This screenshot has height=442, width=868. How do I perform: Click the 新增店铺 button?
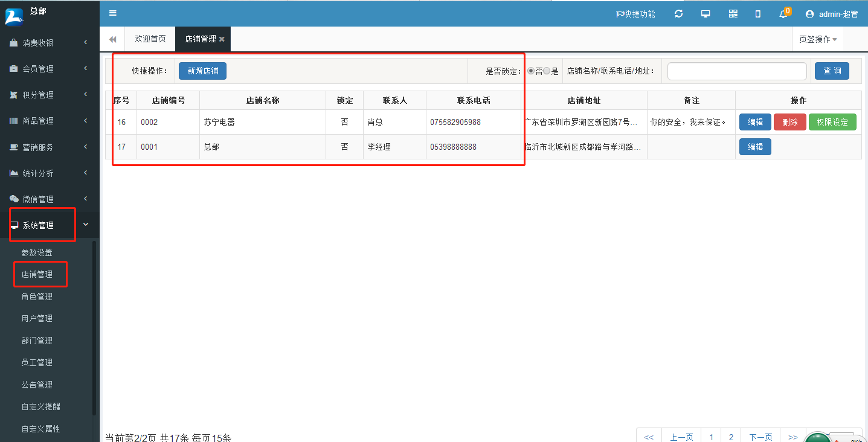(x=204, y=71)
